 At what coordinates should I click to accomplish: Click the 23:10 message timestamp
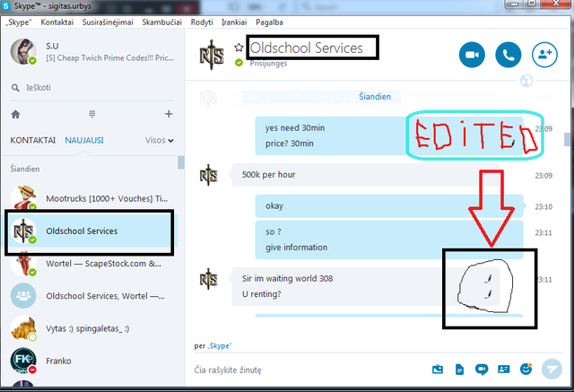click(544, 207)
